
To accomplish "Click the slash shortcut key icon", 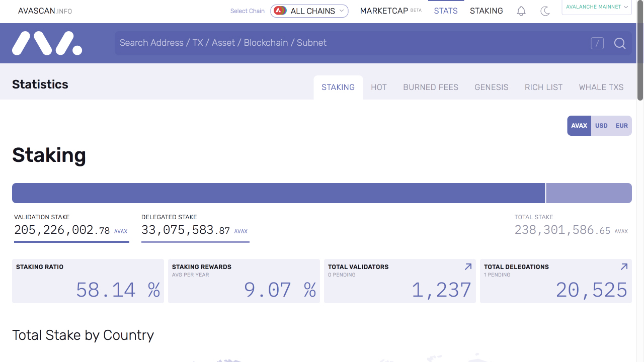I will pyautogui.click(x=597, y=44).
